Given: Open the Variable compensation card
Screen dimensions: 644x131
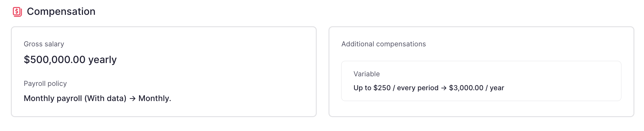Looking at the screenshot, I should coord(481,81).
